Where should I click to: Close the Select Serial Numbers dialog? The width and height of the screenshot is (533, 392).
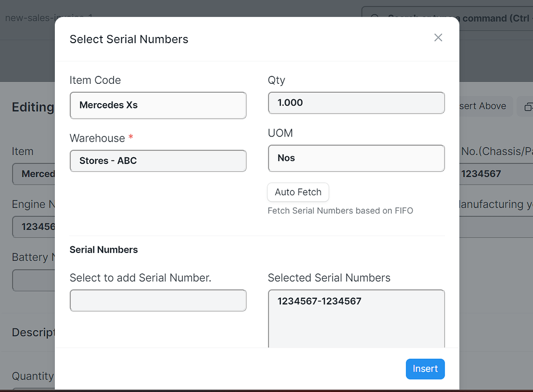(x=438, y=37)
